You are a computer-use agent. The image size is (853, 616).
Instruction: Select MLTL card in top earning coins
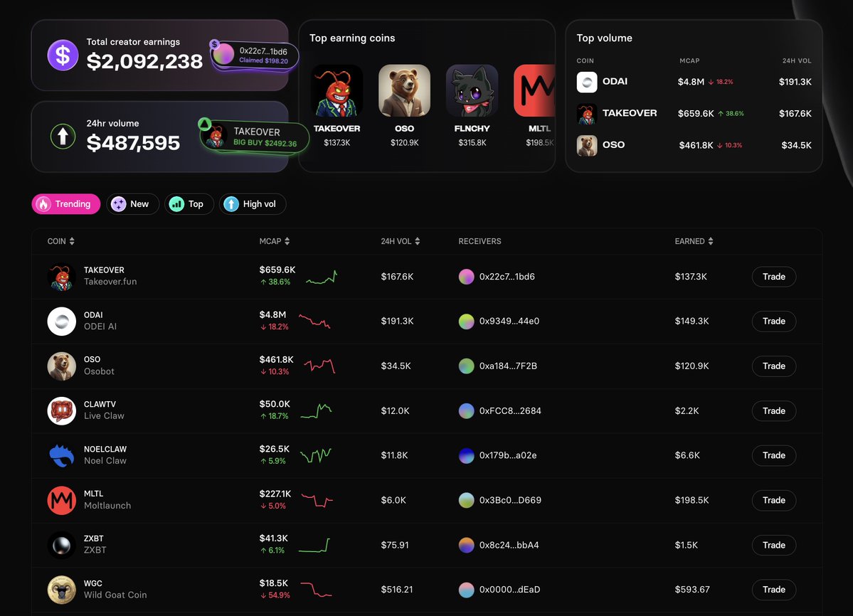(534, 91)
